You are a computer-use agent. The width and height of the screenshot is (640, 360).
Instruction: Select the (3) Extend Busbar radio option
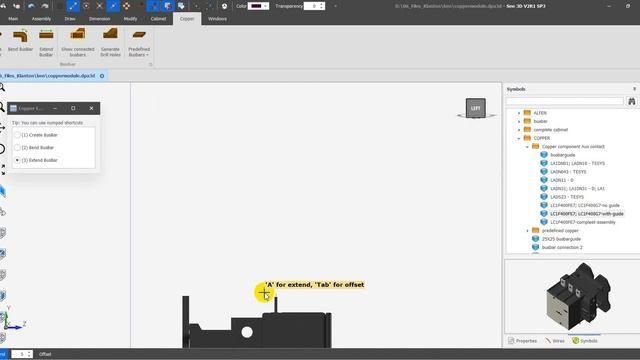coord(17,160)
